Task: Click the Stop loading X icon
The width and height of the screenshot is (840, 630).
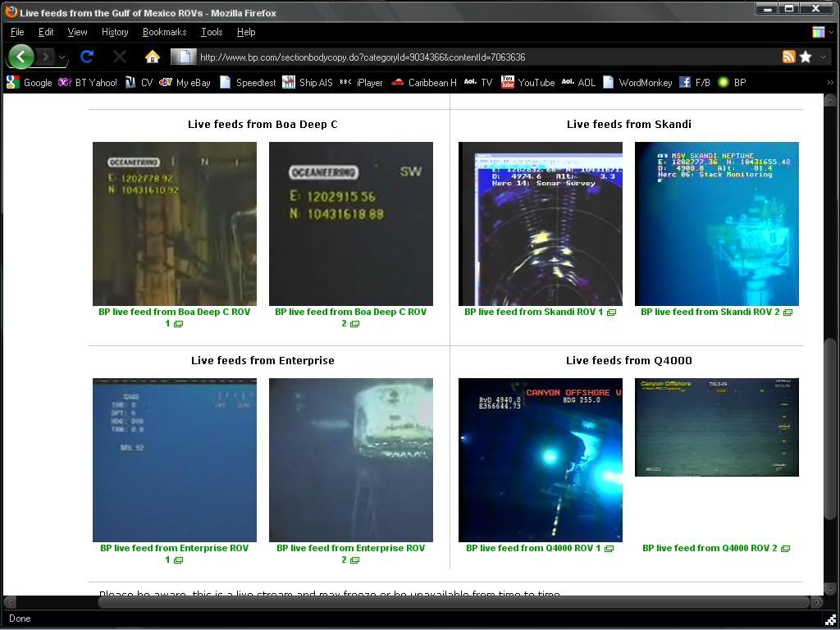Action: (120, 57)
